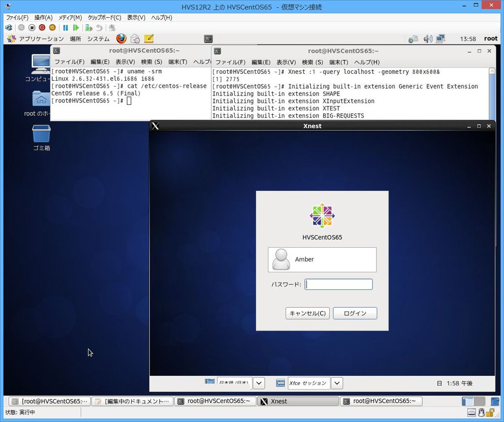Open 検索(S) menu in right terminal
Viewport: 504px width, 422px height.
(313, 62)
